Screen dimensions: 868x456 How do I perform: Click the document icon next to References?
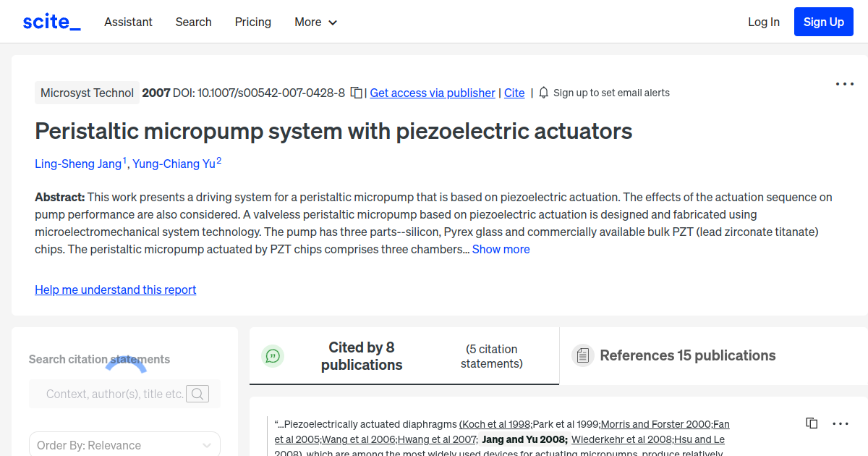(x=582, y=355)
